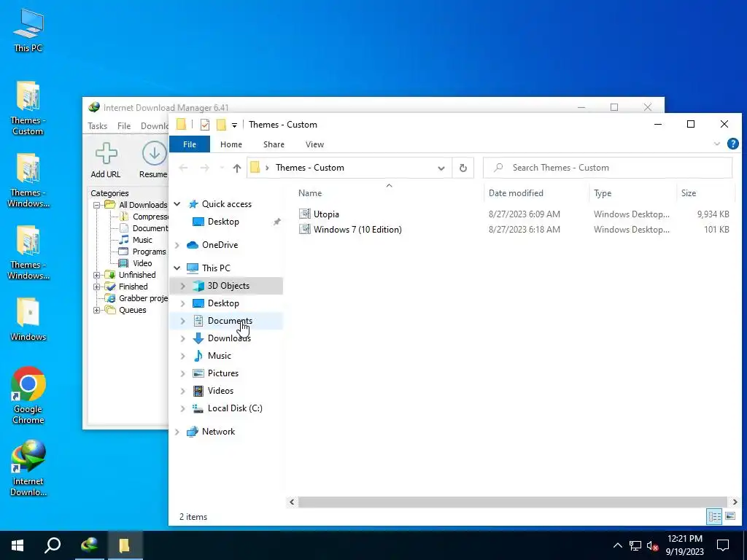Open the Windows Start menu
Screen dimensions: 747x560
[18, 545]
